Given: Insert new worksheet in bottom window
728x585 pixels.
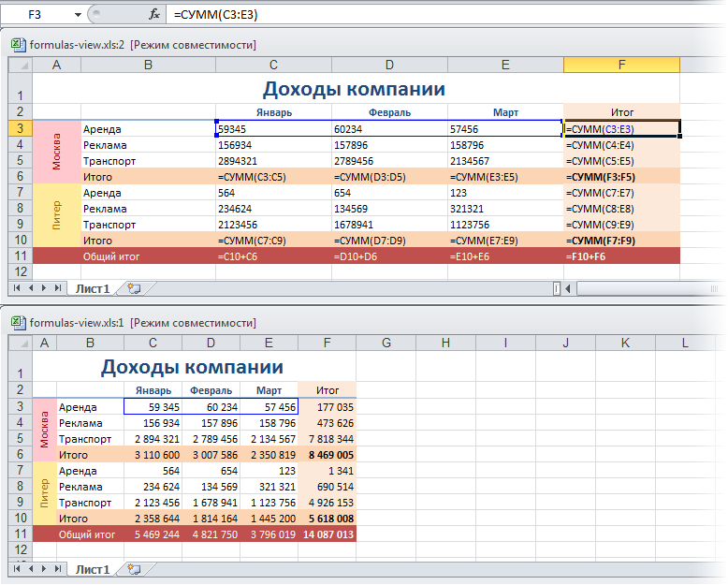Looking at the screenshot, I should tap(134, 569).
